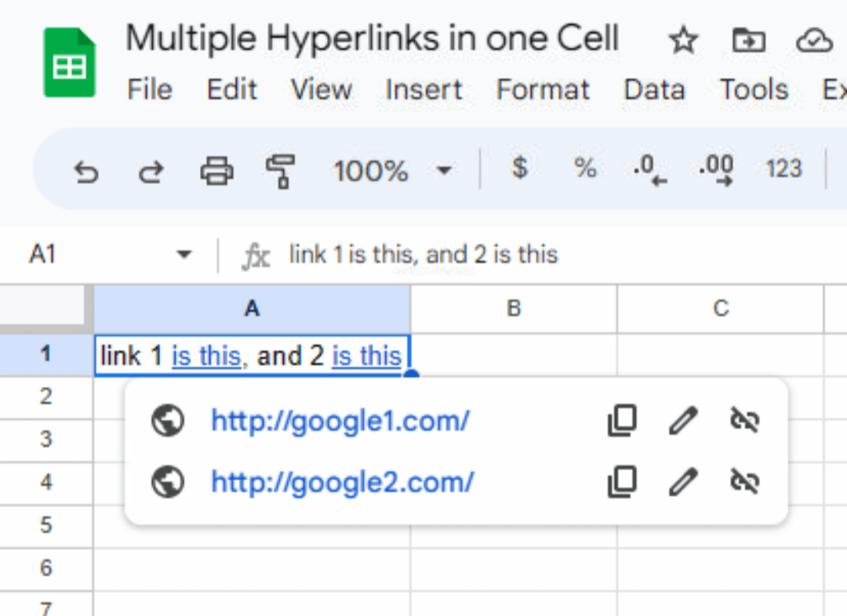
Task: Open the Insert menu
Action: point(423,89)
